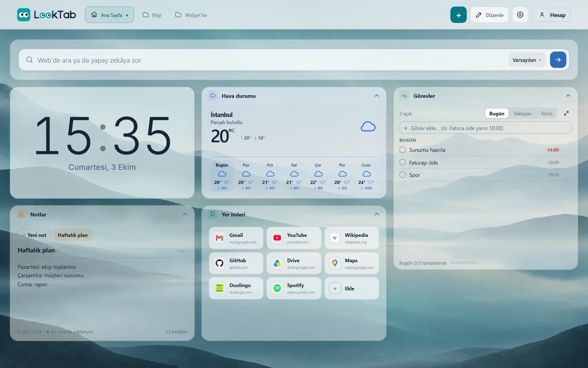This screenshot has height=368, width=588.
Task: Open the Wikipedia bookmark
Action: click(351, 238)
